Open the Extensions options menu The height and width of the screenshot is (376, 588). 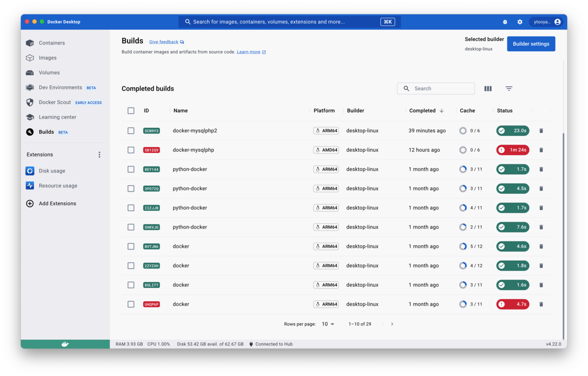pyautogui.click(x=99, y=154)
